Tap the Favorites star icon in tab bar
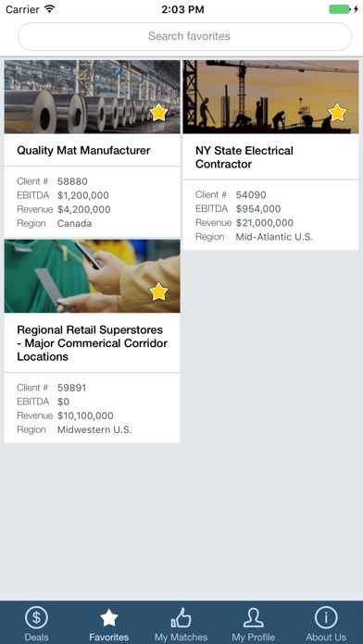This screenshot has height=644, width=363. point(109,618)
